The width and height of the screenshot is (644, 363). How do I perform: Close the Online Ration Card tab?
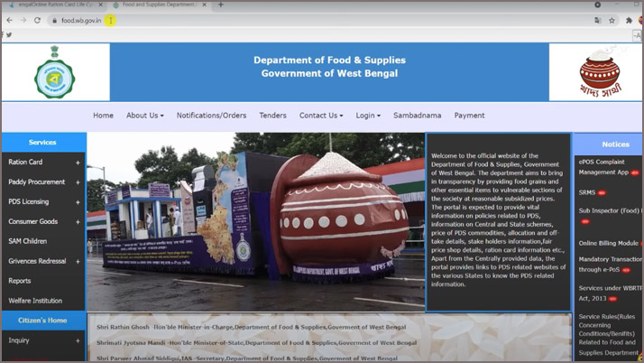101,5
